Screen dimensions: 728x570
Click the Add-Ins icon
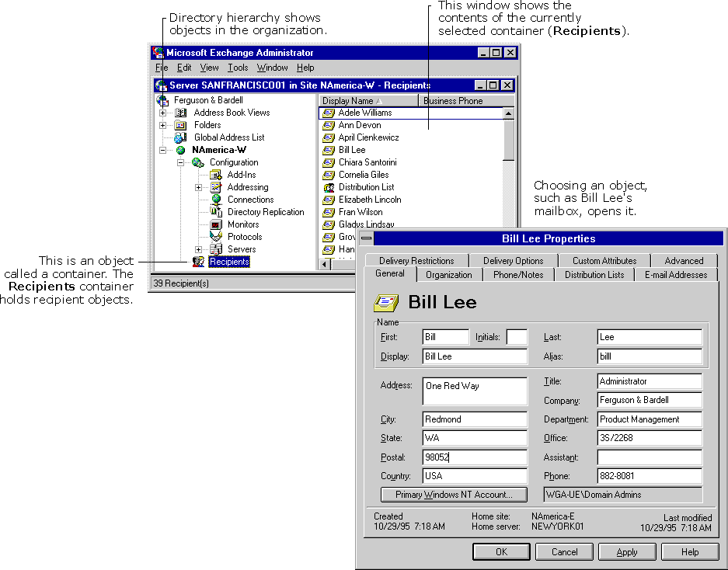(216, 175)
